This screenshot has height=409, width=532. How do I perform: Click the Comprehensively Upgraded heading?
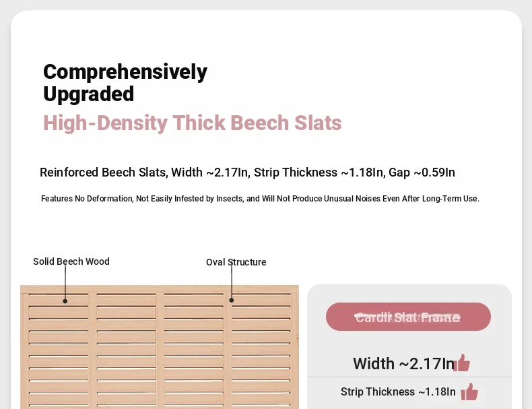125,82
